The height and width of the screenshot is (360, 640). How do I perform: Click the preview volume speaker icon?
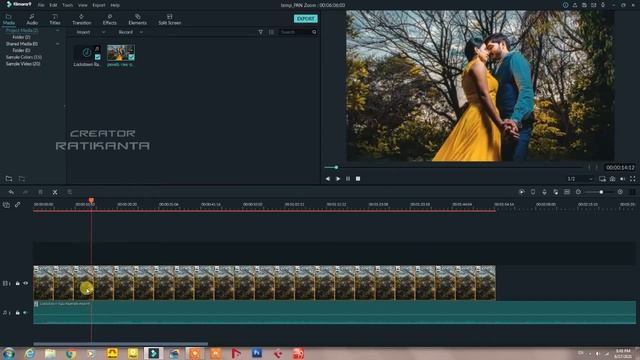(622, 179)
